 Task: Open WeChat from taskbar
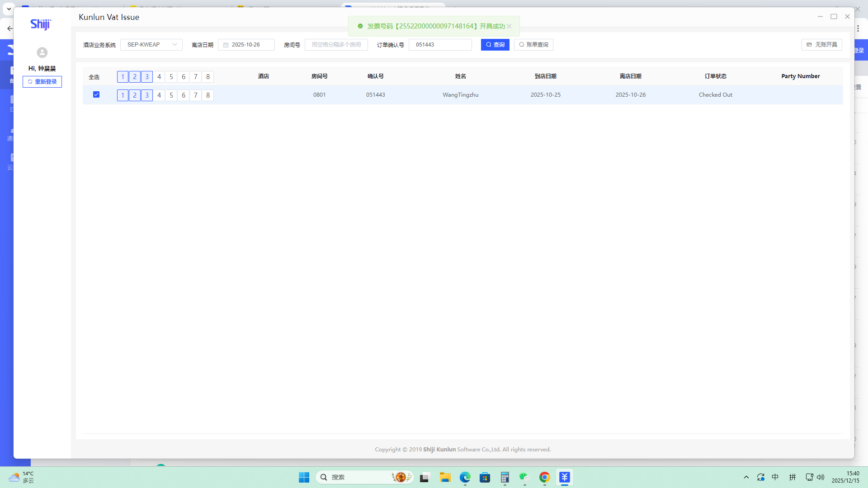[524, 477]
